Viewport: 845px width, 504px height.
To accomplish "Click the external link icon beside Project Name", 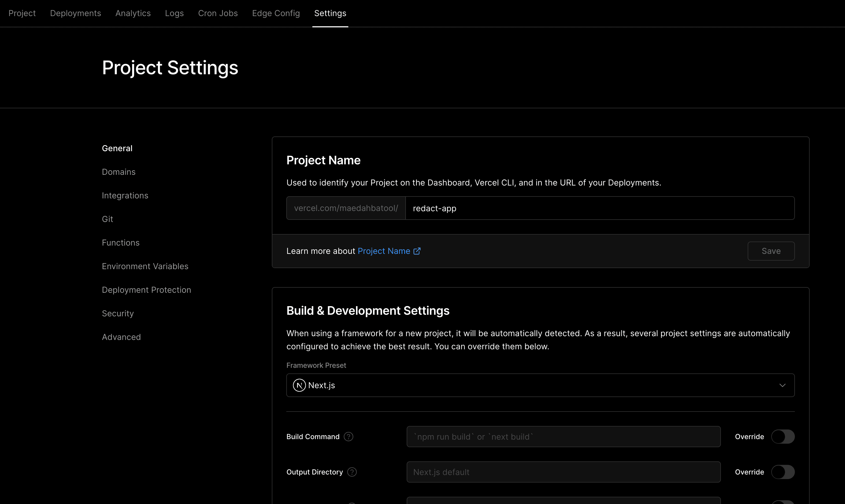I will 417,251.
